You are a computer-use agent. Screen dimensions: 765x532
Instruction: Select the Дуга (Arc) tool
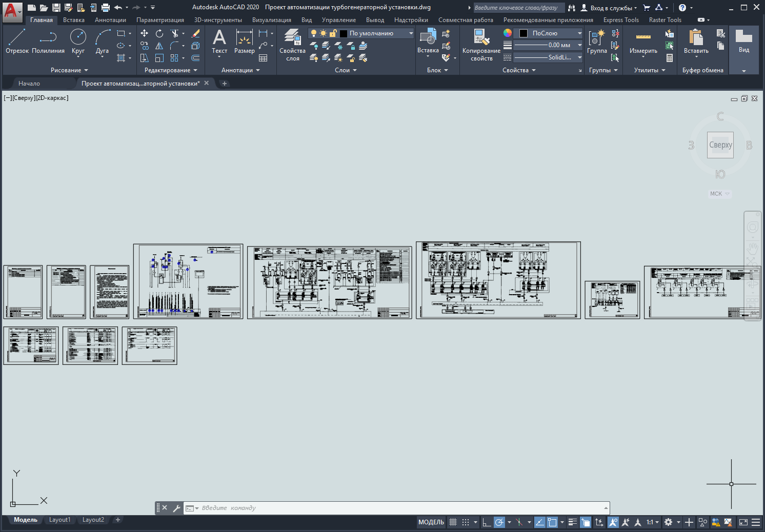(x=102, y=41)
